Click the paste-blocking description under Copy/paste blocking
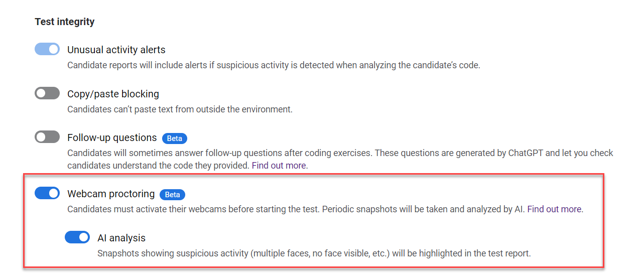Screen dimensions: 644x276 click(180, 109)
